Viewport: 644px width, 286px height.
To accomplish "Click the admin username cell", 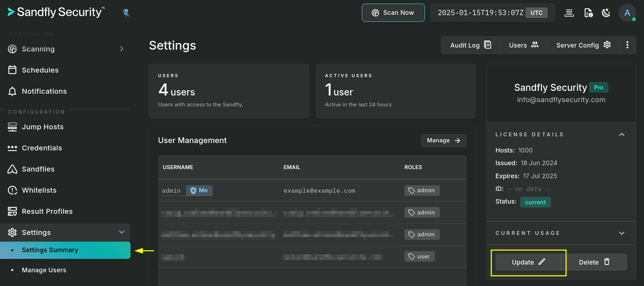I will point(171,191).
